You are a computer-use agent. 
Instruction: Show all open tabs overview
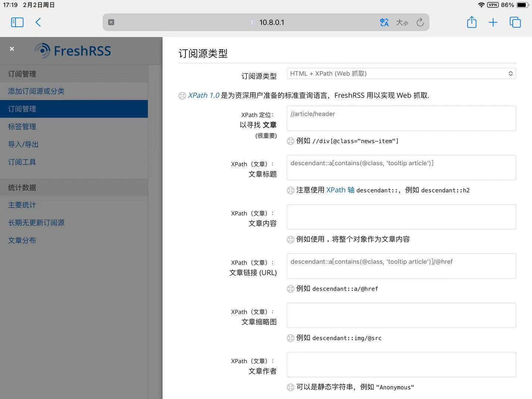click(515, 22)
